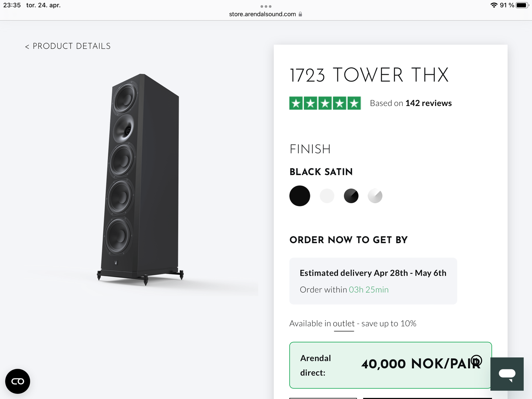This screenshot has width=532, height=399.
Task: Click the Trustpilot five-star rating
Action: [325, 103]
